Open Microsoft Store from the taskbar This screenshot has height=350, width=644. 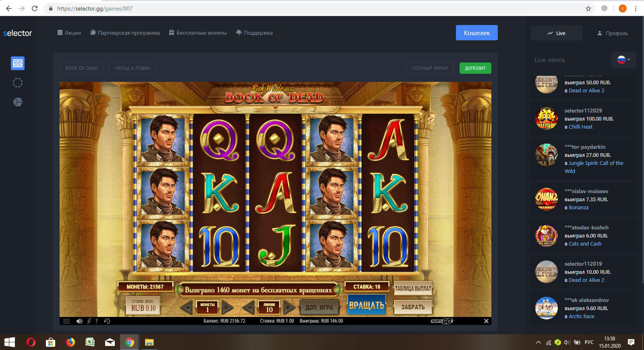pyautogui.click(x=50, y=342)
